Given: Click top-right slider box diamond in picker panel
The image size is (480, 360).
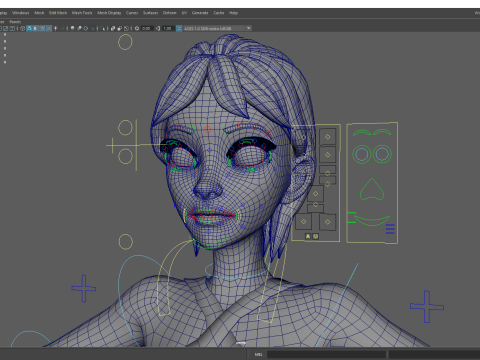Looking at the screenshot, I should click(x=328, y=137).
